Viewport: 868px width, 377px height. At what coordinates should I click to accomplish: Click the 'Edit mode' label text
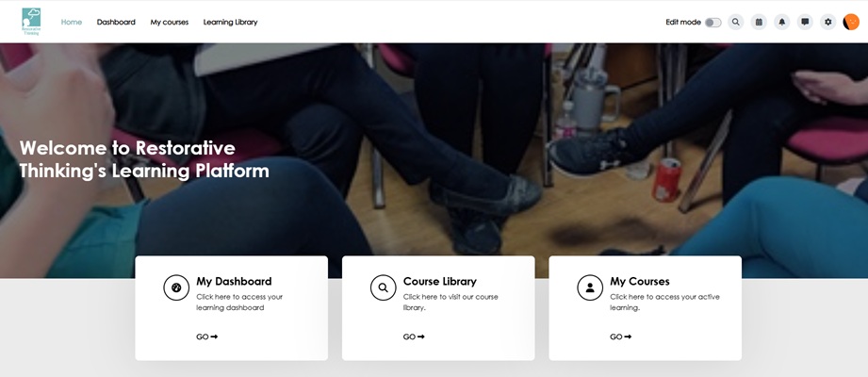(683, 22)
